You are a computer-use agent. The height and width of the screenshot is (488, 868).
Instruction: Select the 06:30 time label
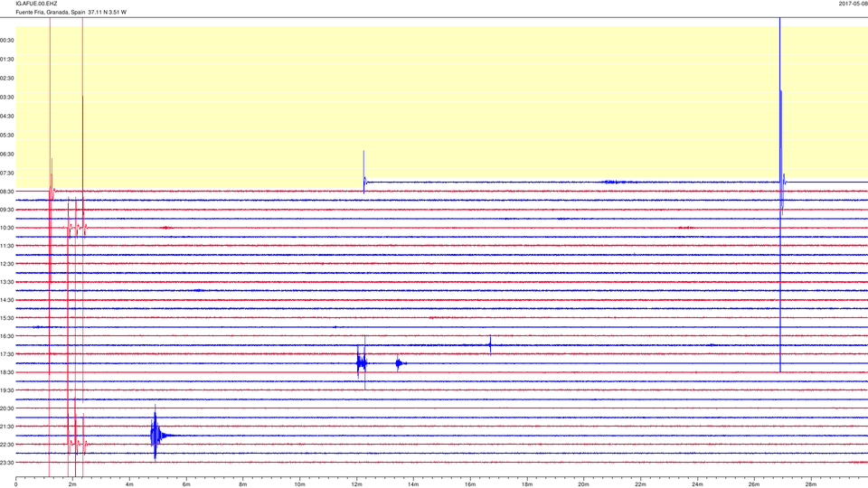point(7,155)
